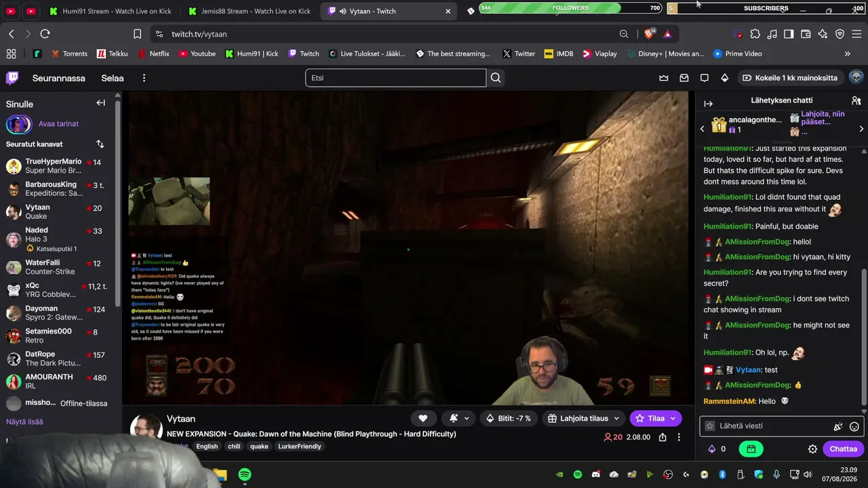
Task: Open the Brave wallet icon
Action: [x=806, y=34]
